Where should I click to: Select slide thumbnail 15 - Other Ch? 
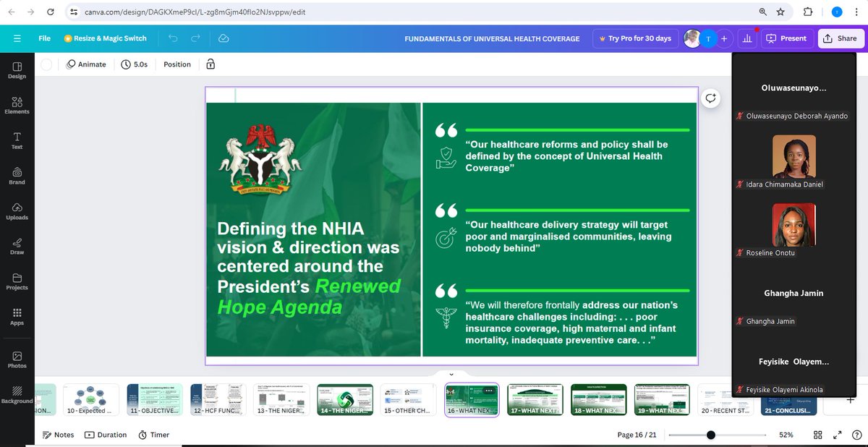409,399
